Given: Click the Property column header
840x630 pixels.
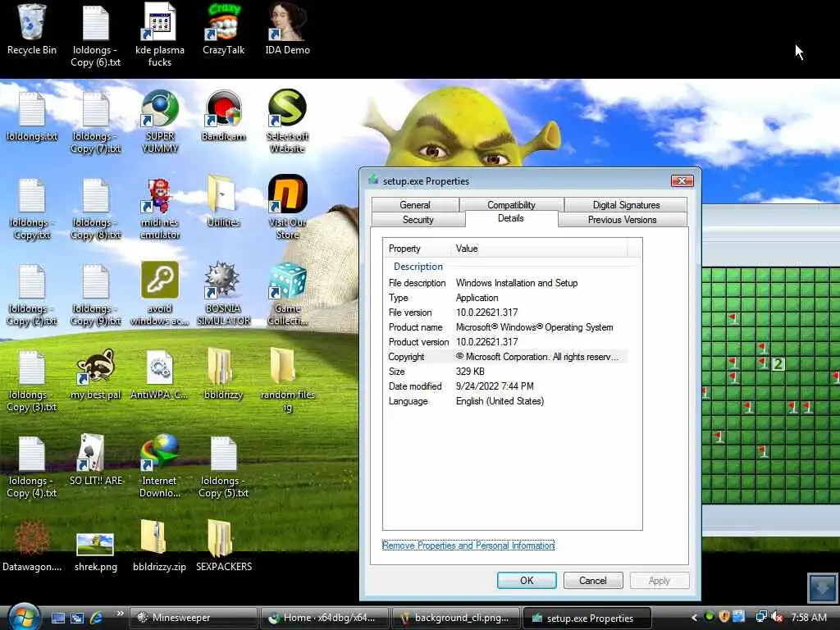Looking at the screenshot, I should pos(418,249).
